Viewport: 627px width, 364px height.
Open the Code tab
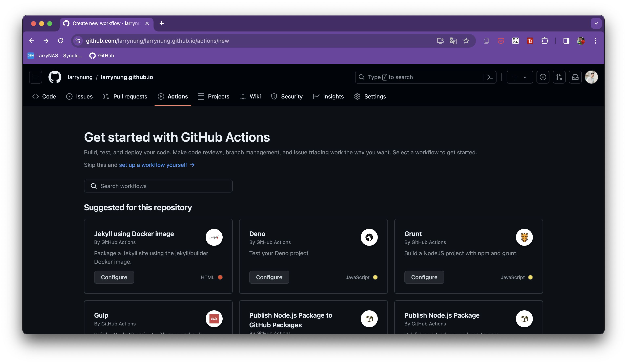(x=44, y=96)
